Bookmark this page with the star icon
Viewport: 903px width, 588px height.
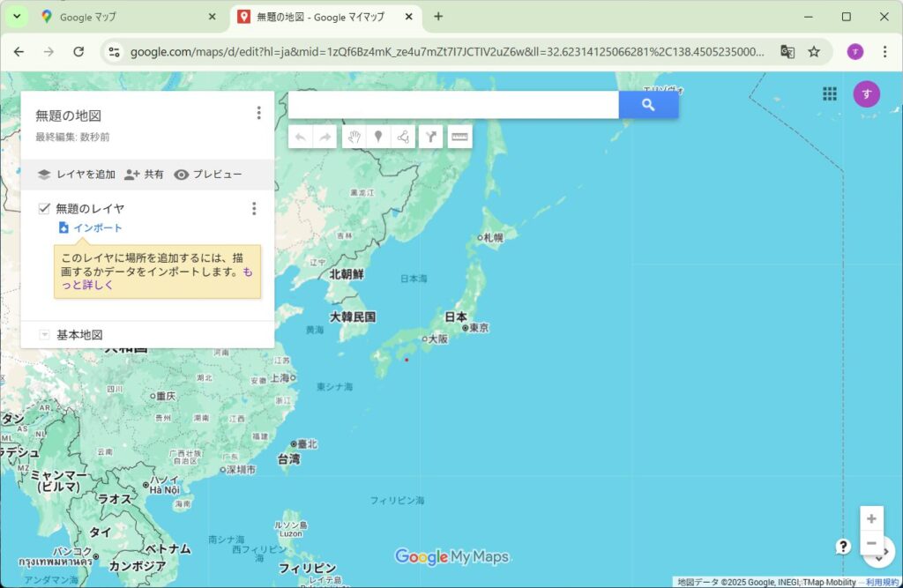click(x=814, y=52)
